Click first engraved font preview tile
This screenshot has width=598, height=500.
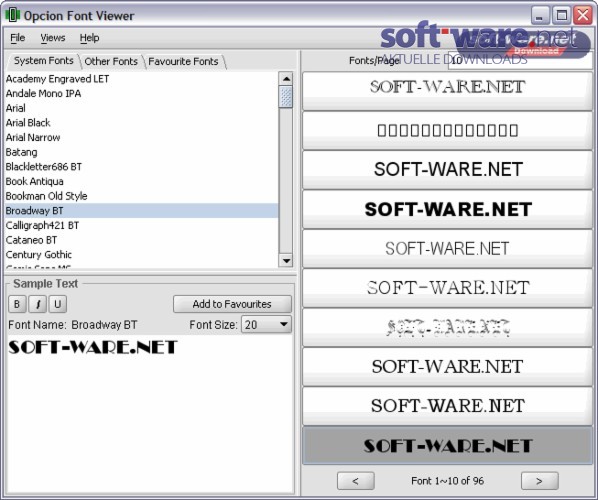(447, 91)
